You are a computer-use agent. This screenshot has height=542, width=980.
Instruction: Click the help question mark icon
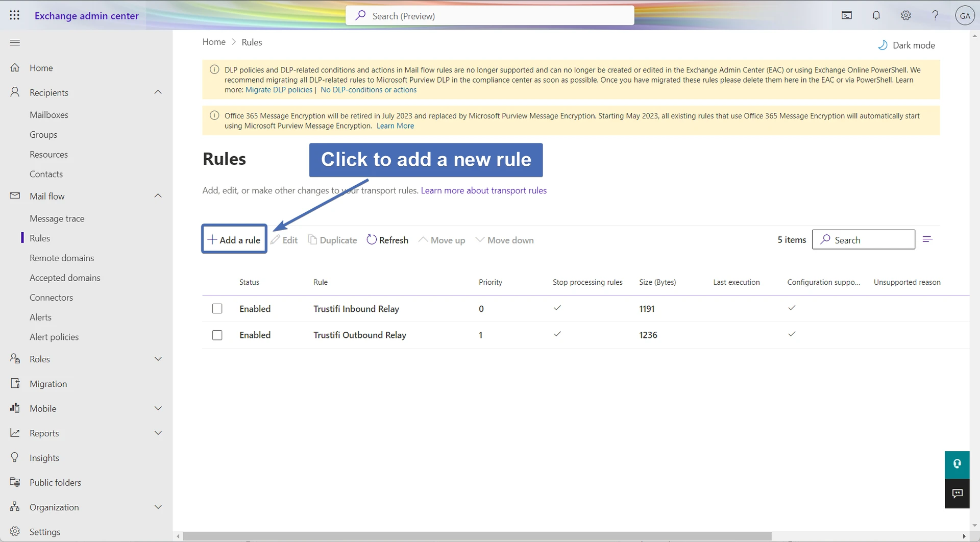935,15
